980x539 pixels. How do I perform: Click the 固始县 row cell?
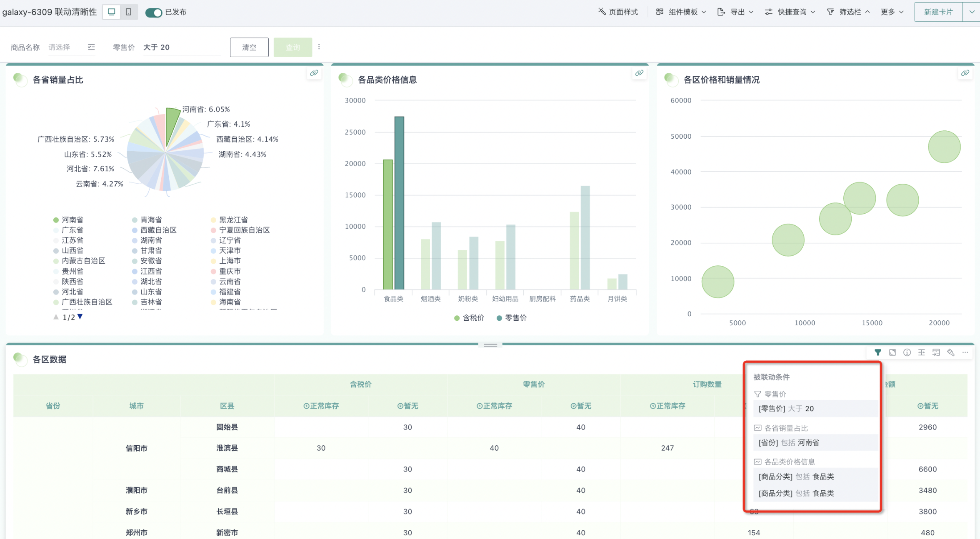(x=227, y=427)
